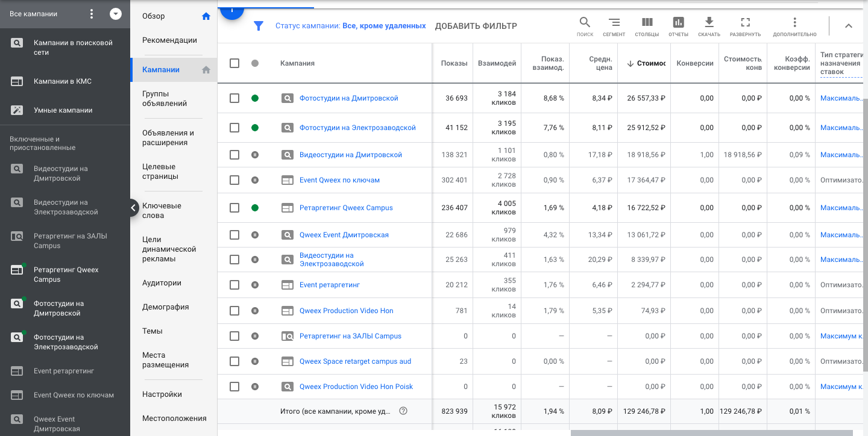Open the Дополнительно three-dot menu
The height and width of the screenshot is (436, 868).
[x=794, y=26]
